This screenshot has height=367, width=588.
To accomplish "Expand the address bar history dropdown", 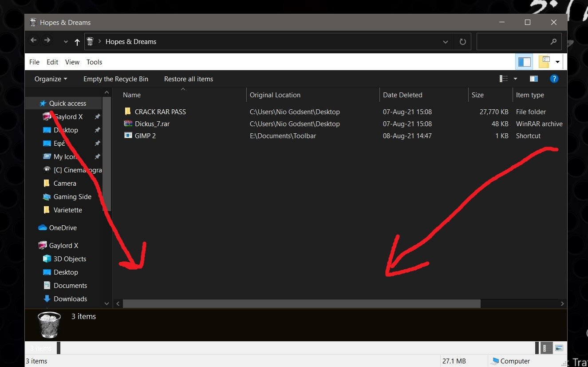I will 446,42.
